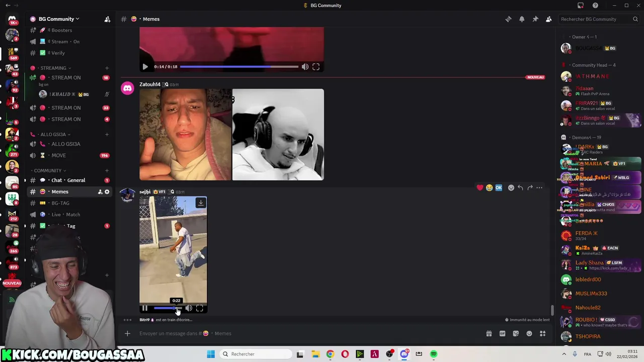
Task: Add heart reaction to sejbi's message
Action: pyautogui.click(x=480, y=188)
